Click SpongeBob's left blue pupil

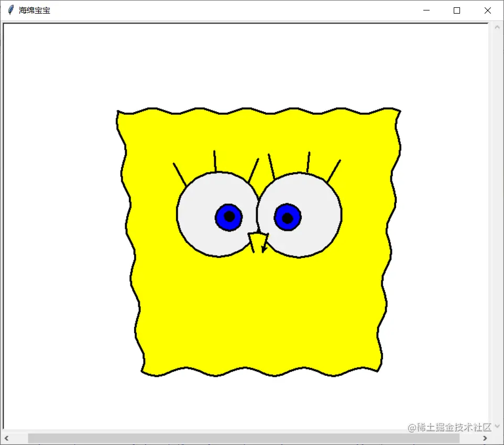[x=229, y=216]
